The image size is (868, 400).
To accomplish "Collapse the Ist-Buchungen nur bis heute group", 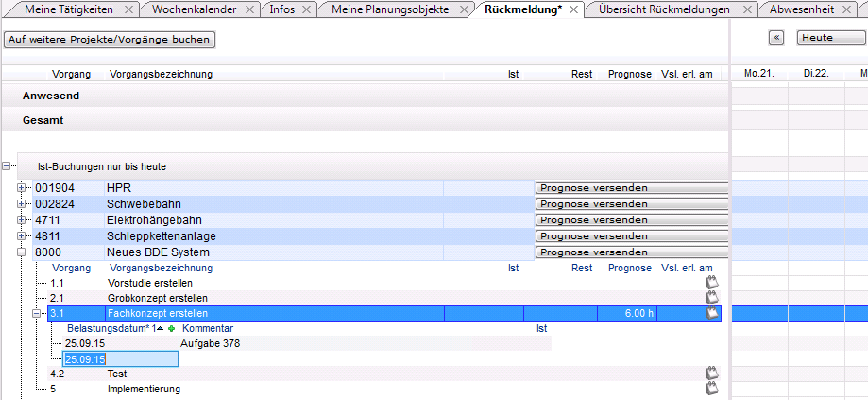I will pyautogui.click(x=8, y=166).
